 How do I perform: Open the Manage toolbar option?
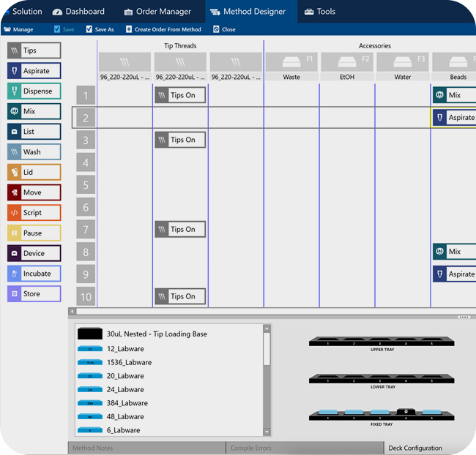[x=18, y=30]
